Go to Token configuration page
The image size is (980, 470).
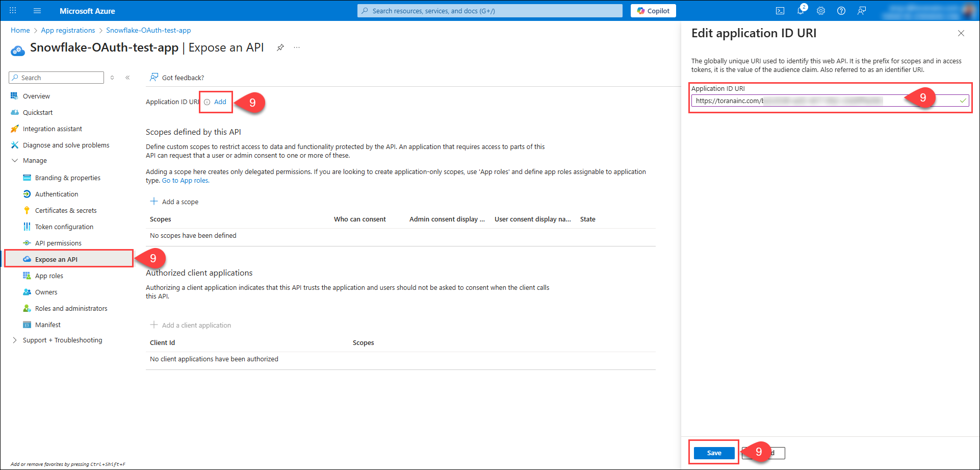pos(64,227)
